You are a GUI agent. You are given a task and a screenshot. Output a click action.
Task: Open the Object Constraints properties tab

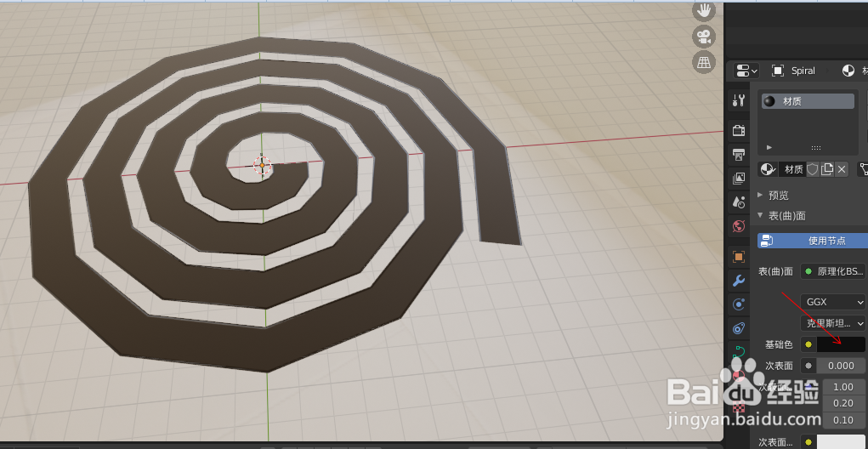(x=739, y=328)
